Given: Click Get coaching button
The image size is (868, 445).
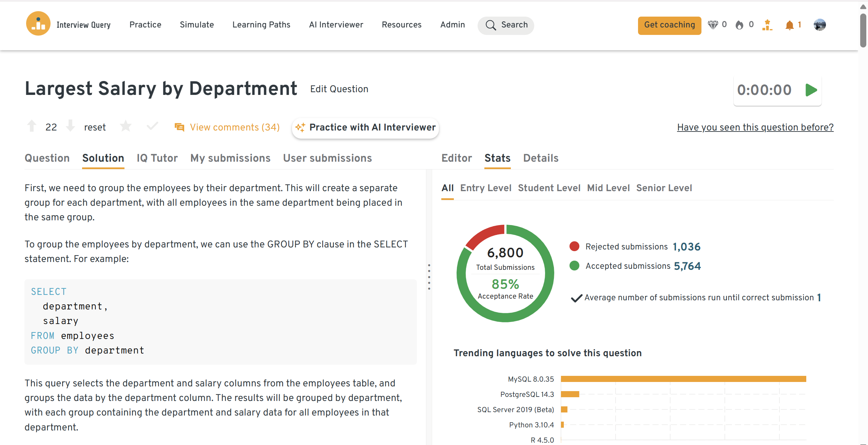Looking at the screenshot, I should (x=669, y=25).
